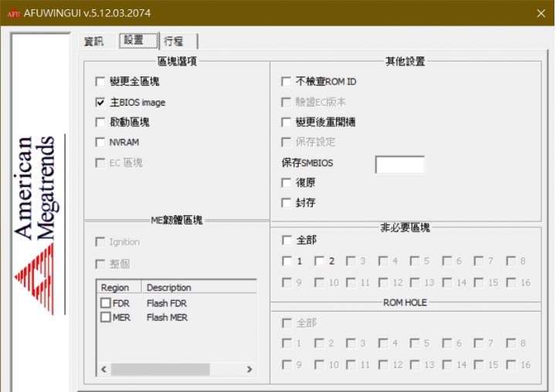Click 全部 checkbox under ROM HOLE
556x392 pixels.
tap(286, 323)
